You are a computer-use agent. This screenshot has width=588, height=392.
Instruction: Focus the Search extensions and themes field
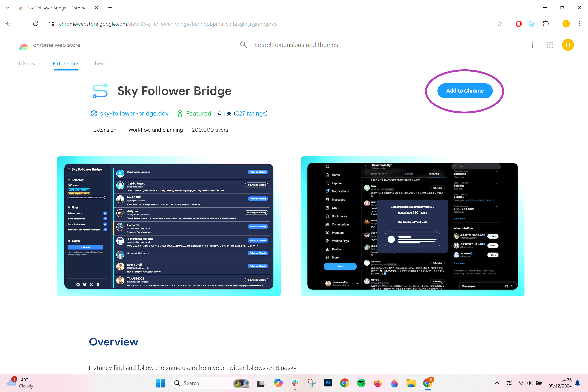(296, 45)
